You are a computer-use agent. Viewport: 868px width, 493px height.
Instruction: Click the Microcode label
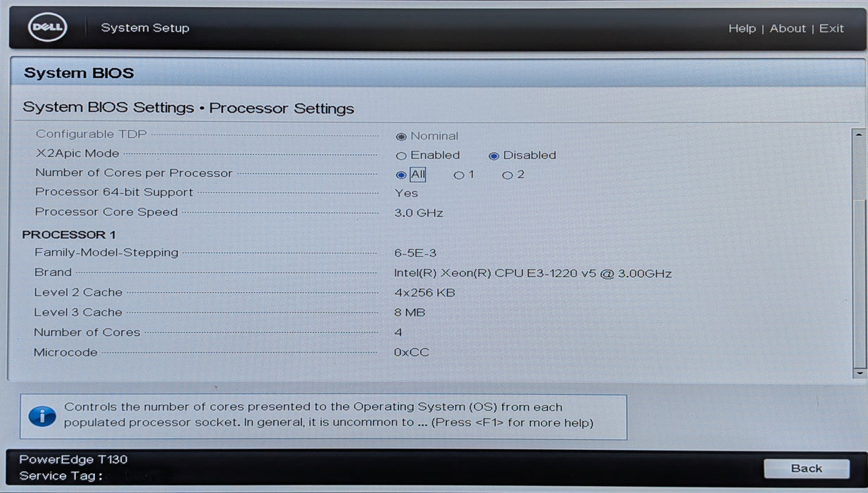click(65, 352)
